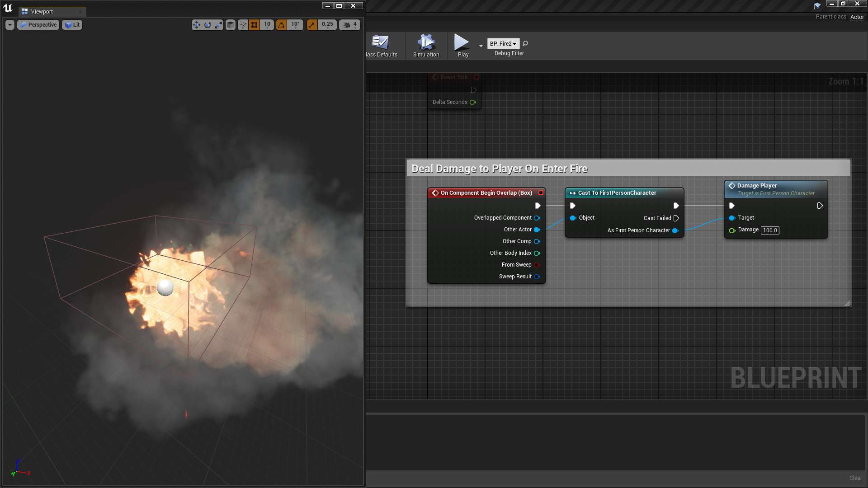Select the Viewport tab
Screen dimensions: 868x488
[42, 12]
